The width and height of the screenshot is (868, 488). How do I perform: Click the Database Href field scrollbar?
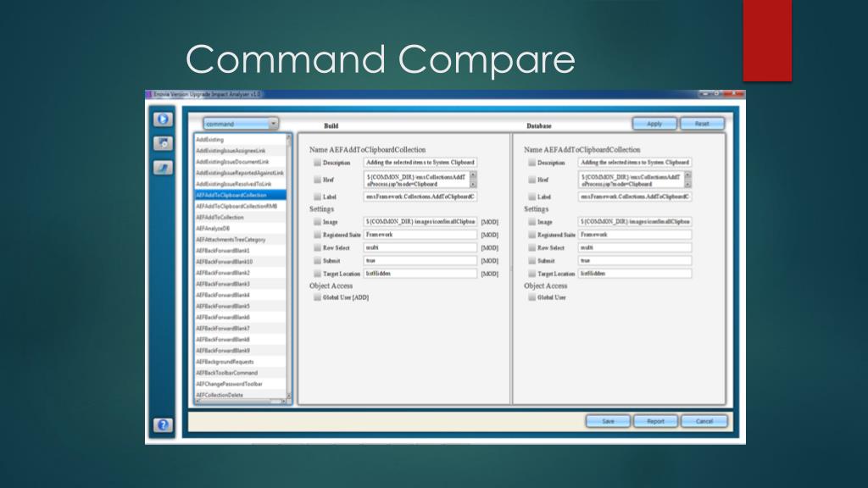(688, 180)
